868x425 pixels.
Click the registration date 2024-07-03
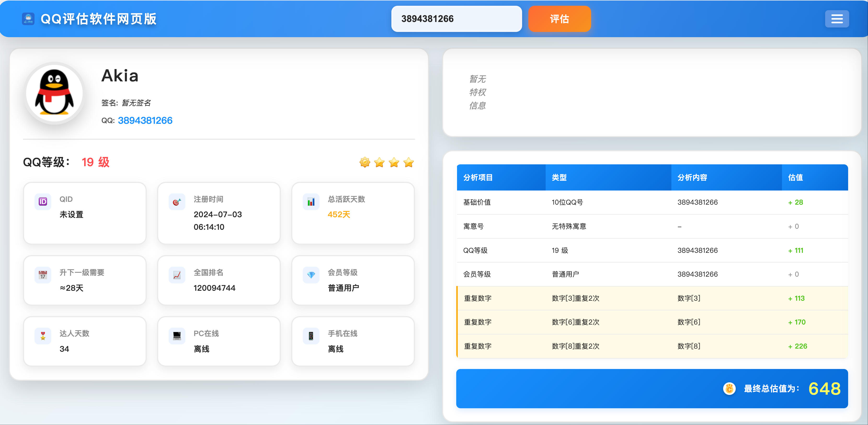[x=218, y=215]
